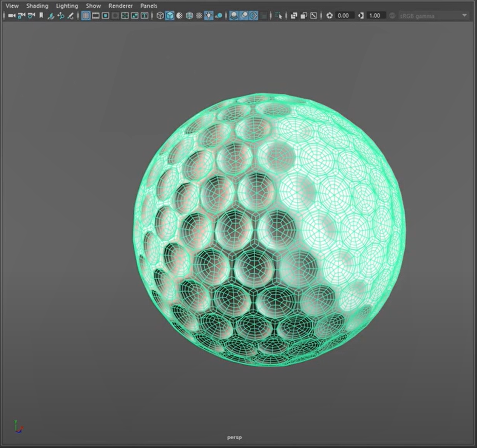Open the Renderer menu
This screenshot has width=477, height=448.
[120, 6]
